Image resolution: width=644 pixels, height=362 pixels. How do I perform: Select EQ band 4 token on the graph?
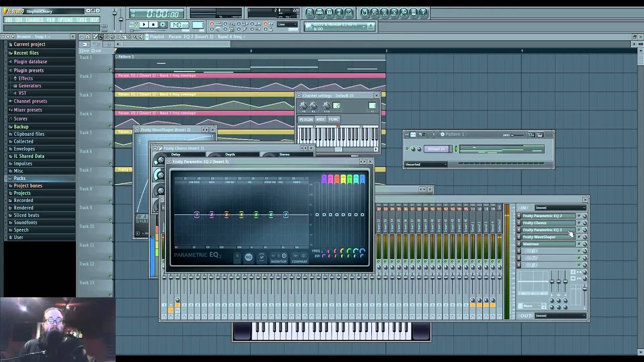pos(242,215)
